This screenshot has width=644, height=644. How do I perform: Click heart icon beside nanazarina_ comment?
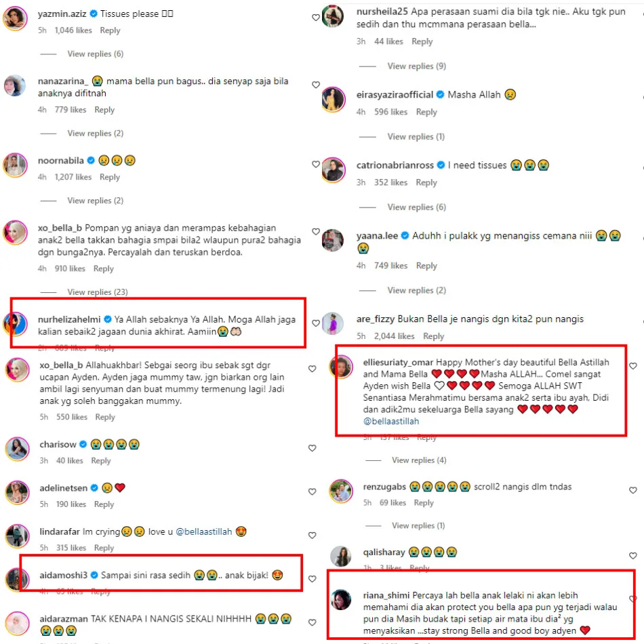point(315,85)
